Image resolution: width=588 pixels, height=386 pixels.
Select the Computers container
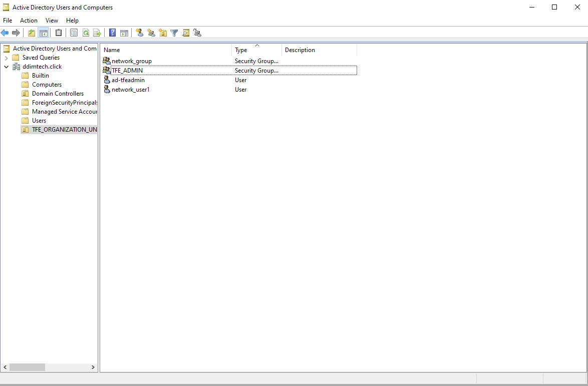(47, 84)
